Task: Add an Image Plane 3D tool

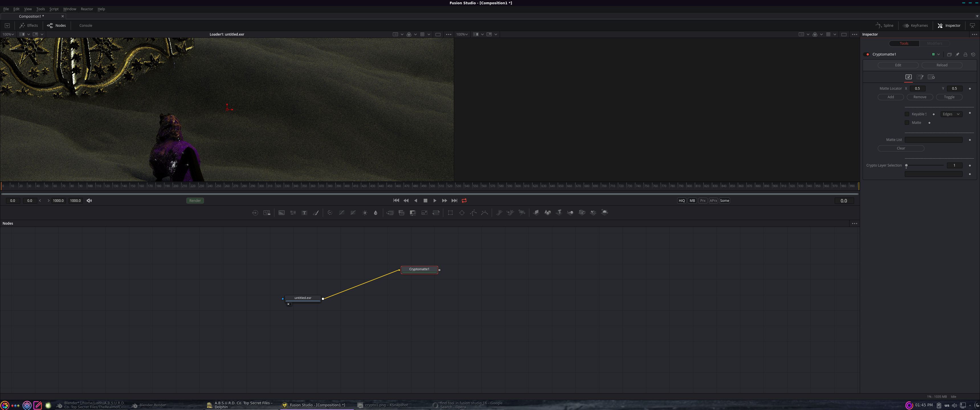Action: click(x=536, y=213)
